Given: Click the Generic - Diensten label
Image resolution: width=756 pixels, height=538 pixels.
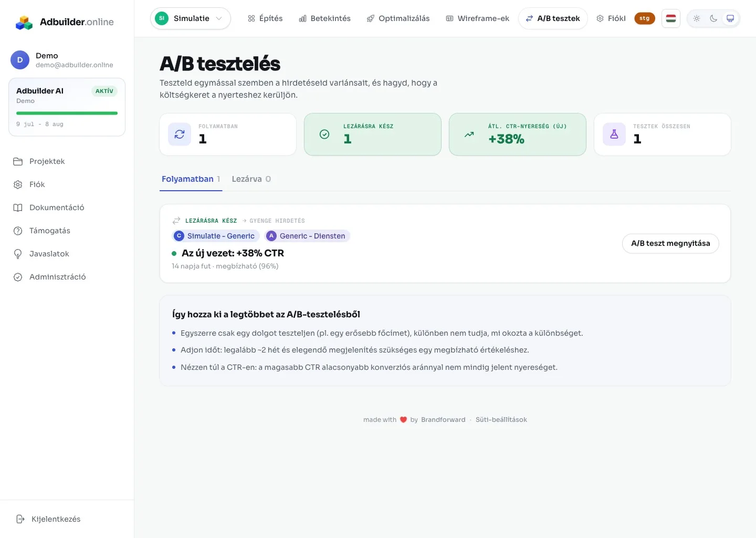Looking at the screenshot, I should coord(312,236).
